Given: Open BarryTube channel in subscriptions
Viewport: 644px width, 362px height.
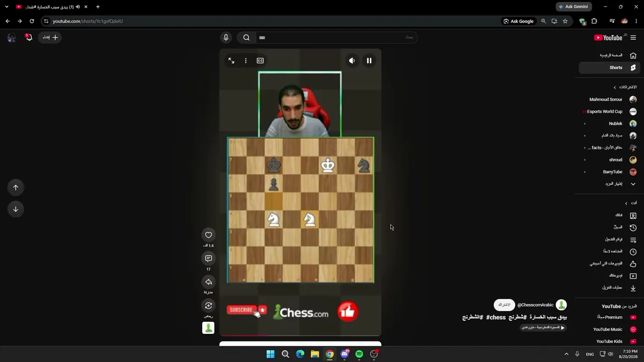Looking at the screenshot, I should click(x=608, y=172).
